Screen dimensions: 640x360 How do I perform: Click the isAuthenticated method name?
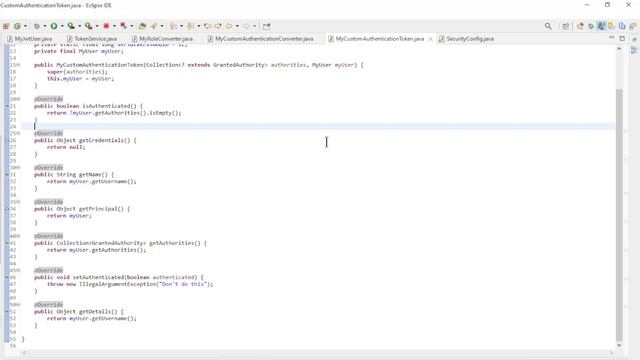106,106
